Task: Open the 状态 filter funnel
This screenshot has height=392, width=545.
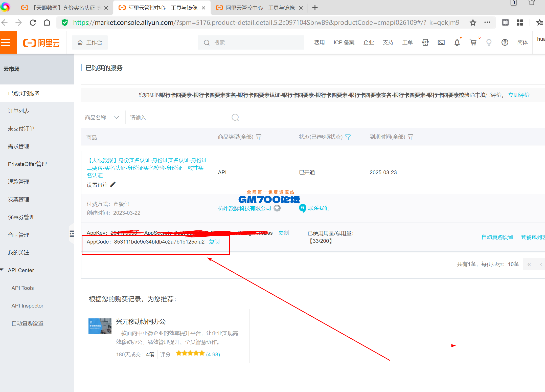Action: [348, 137]
